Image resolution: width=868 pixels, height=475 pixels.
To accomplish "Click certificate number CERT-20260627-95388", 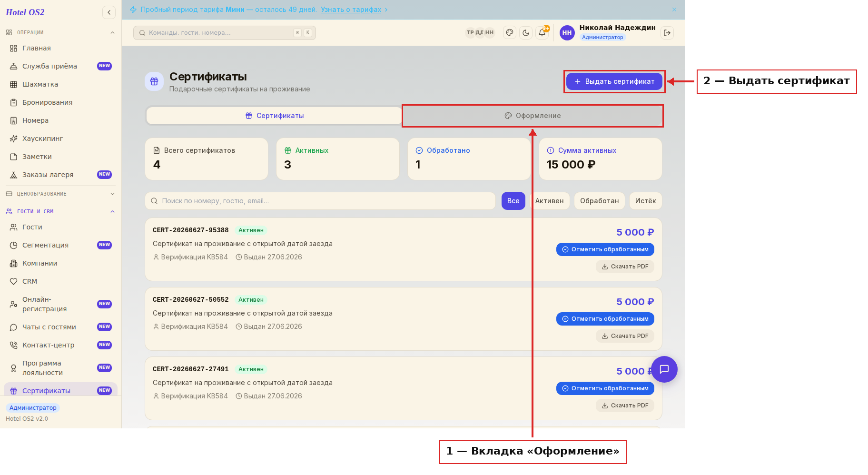I will (191, 230).
